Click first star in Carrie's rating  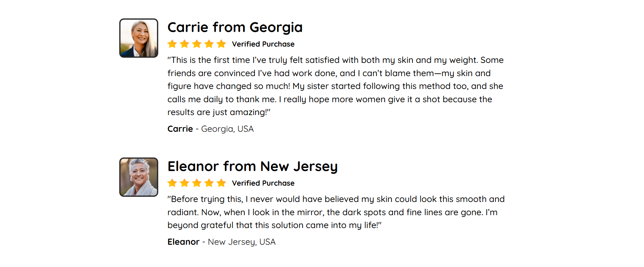coord(172,44)
